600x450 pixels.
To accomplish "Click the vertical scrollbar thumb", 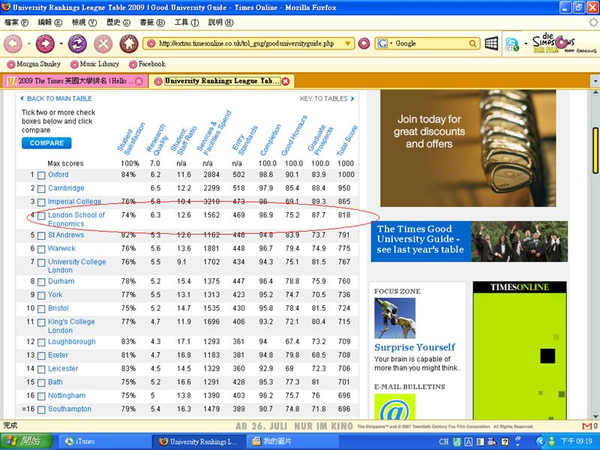I will pyautogui.click(x=595, y=150).
